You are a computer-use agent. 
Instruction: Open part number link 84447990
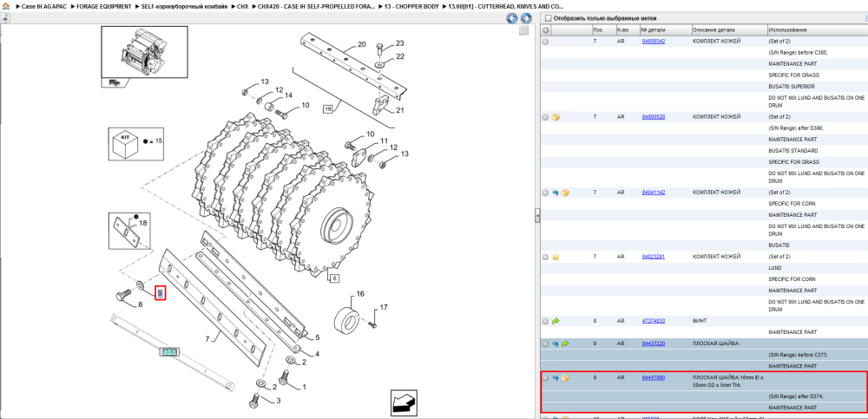tap(654, 378)
